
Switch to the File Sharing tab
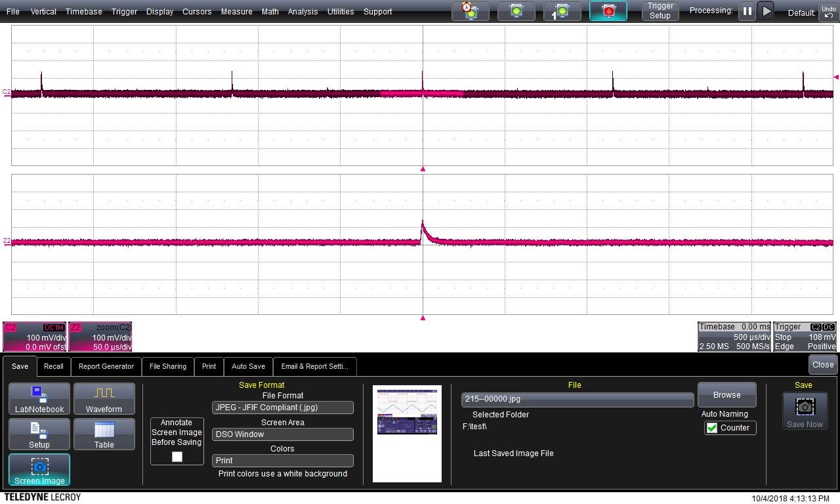coord(168,366)
